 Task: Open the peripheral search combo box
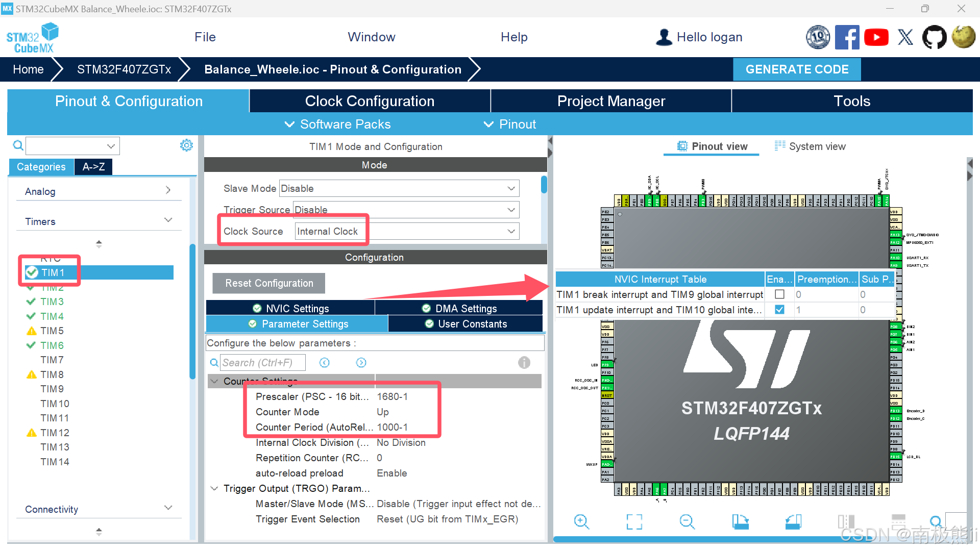point(72,146)
